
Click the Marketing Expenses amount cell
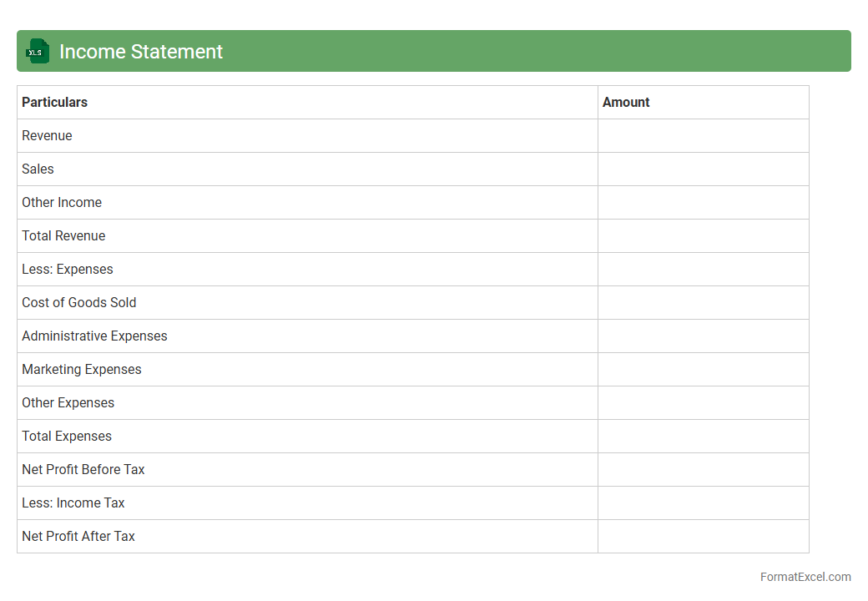[x=703, y=370]
